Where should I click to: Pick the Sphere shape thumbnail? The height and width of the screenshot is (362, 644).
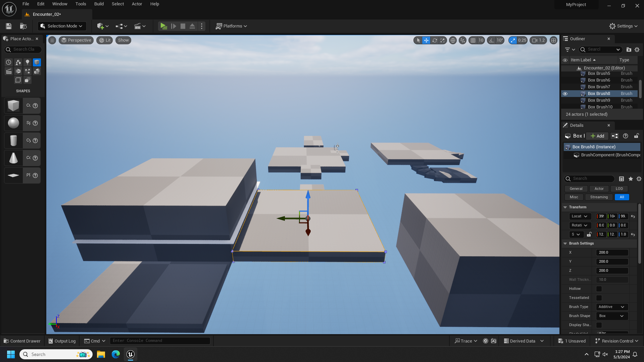point(13,123)
